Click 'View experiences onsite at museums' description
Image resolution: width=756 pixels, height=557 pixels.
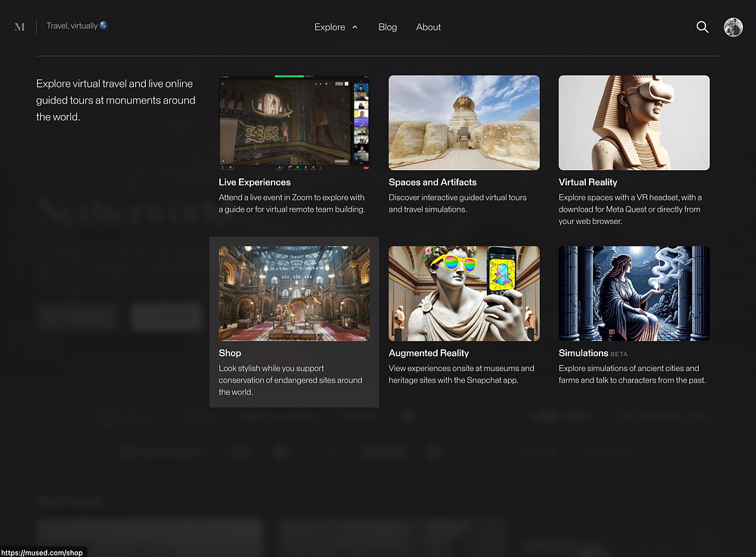pos(461,374)
